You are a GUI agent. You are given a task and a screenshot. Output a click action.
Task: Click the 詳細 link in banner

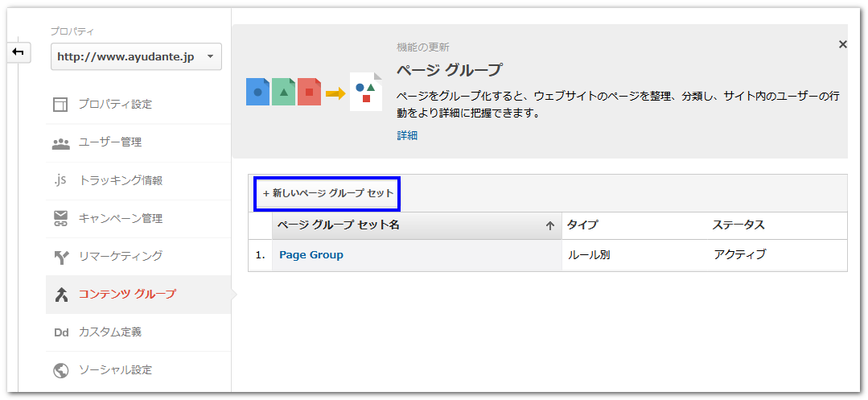point(407,136)
